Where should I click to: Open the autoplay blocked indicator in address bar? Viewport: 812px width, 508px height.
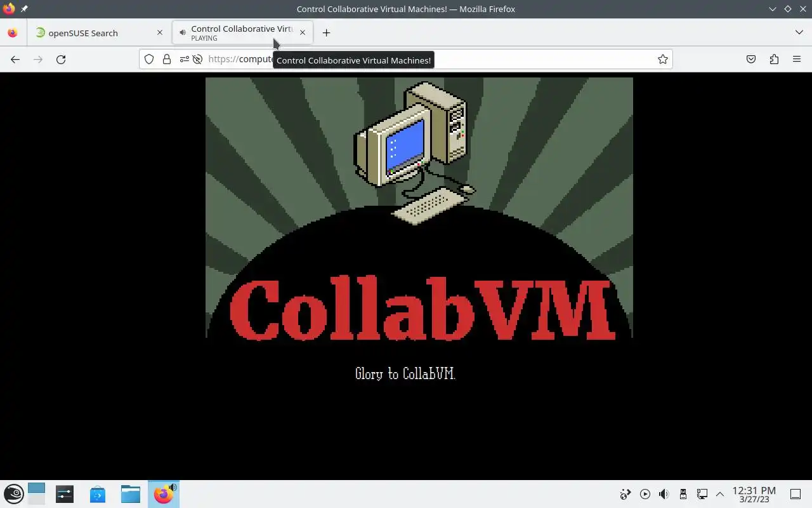[x=197, y=59]
